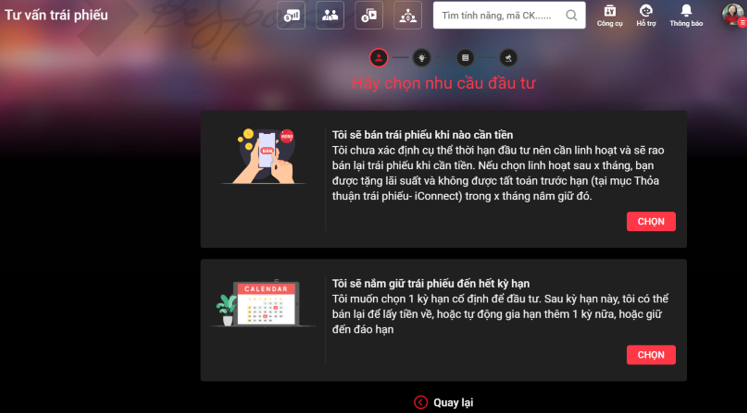Open the chart and coin toolbar icon

pos(291,16)
